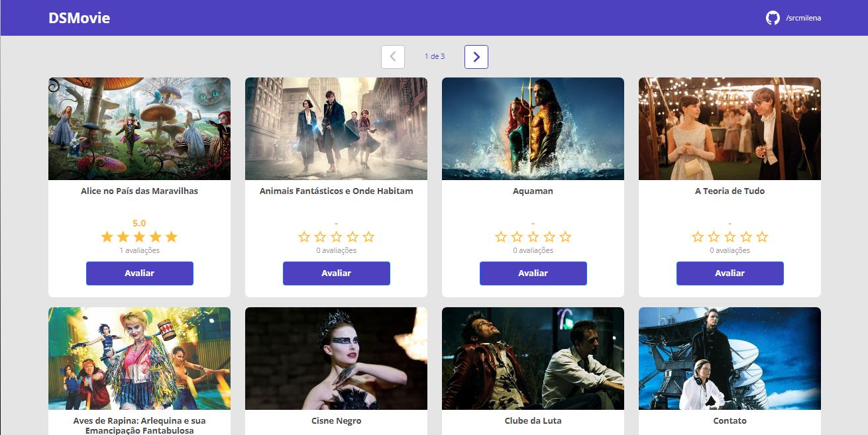Open the Aves de Rapina movie poster

(x=139, y=358)
